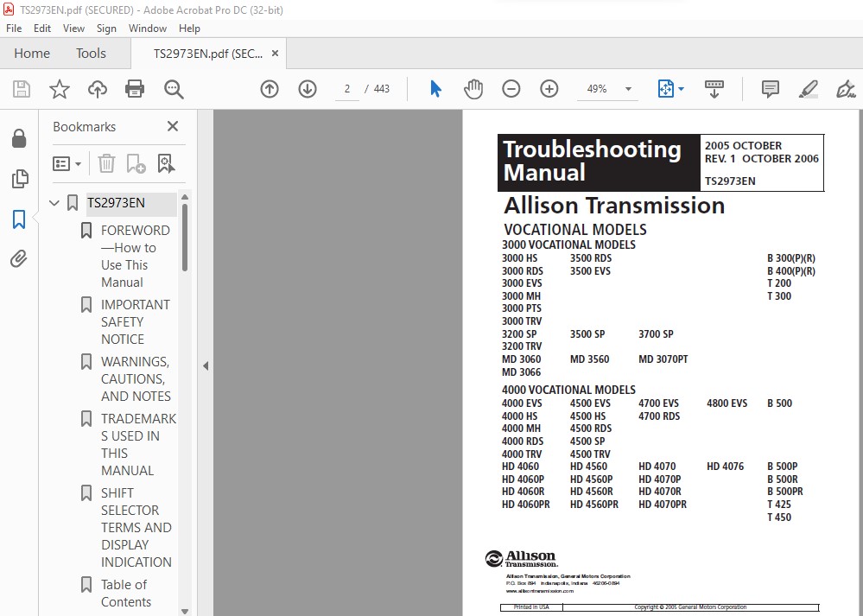The height and width of the screenshot is (616, 863).
Task: Add a sticky note comment
Action: (770, 89)
